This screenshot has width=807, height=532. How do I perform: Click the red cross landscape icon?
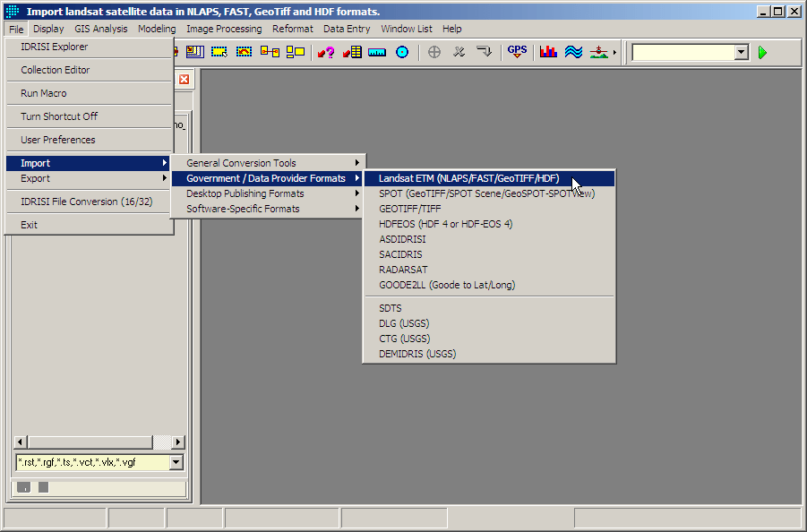[x=598, y=52]
